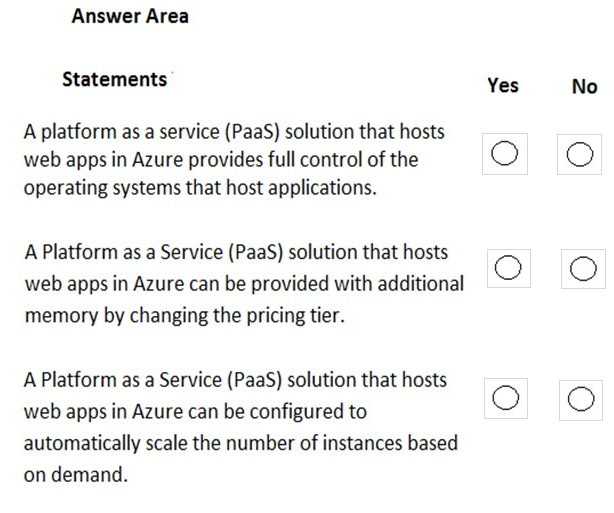Click the 'on demand.' text
This screenshot has height=513, width=614.
pyautogui.click(x=76, y=473)
